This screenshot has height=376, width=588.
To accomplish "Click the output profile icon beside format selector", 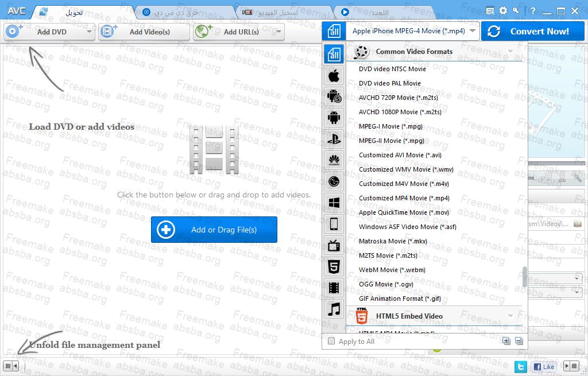I will 334,31.
